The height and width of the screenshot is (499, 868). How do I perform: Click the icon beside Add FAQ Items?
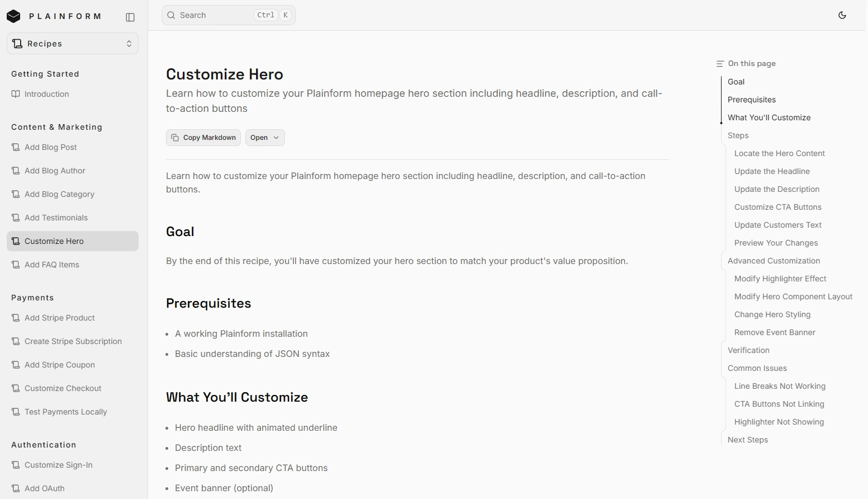pyautogui.click(x=16, y=265)
